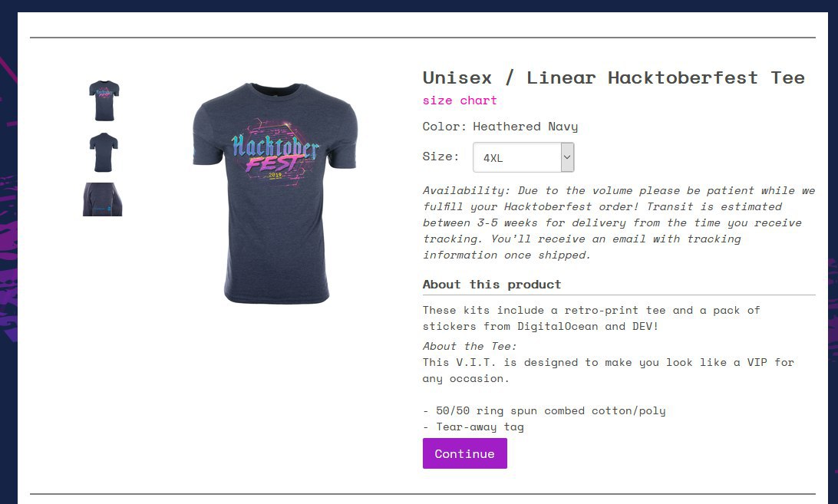Image resolution: width=838 pixels, height=504 pixels.
Task: Open the size chart link
Action: pyautogui.click(x=460, y=100)
